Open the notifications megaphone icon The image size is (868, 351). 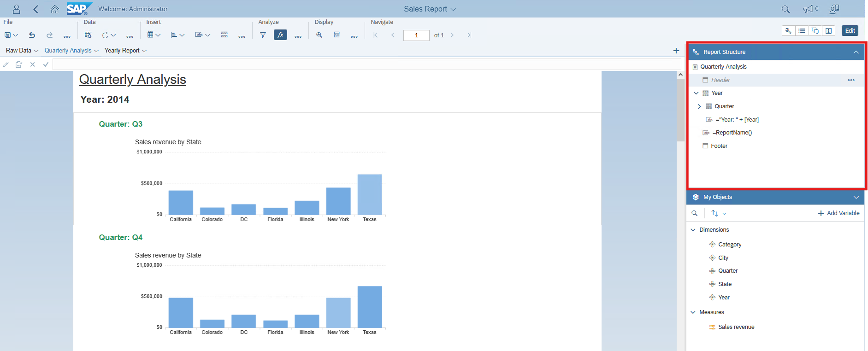(x=808, y=9)
